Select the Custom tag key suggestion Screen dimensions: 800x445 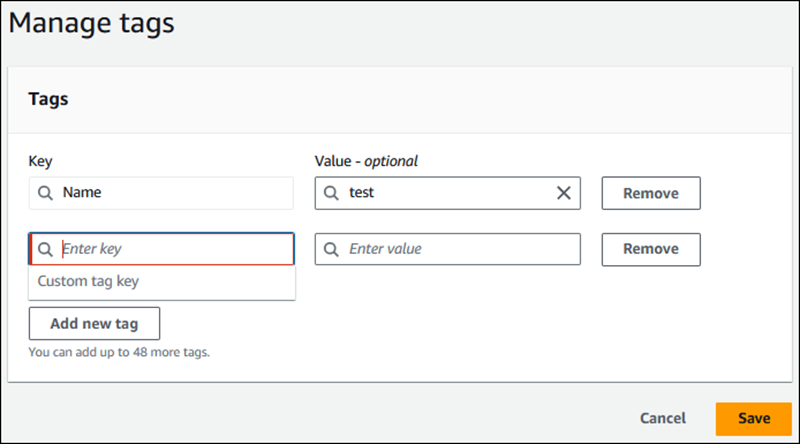[x=88, y=282]
